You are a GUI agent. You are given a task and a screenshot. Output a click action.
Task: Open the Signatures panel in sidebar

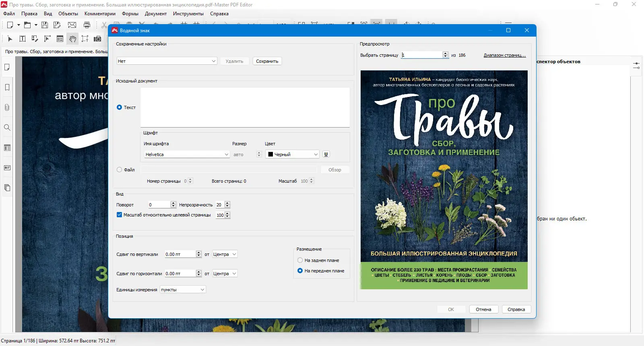click(x=7, y=168)
